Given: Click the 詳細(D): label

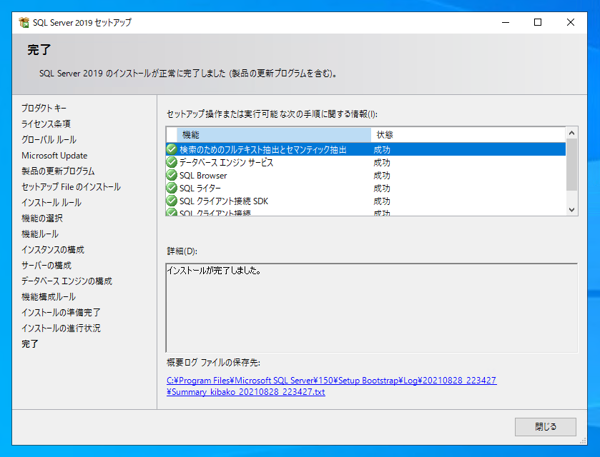Looking at the screenshot, I should (x=182, y=251).
